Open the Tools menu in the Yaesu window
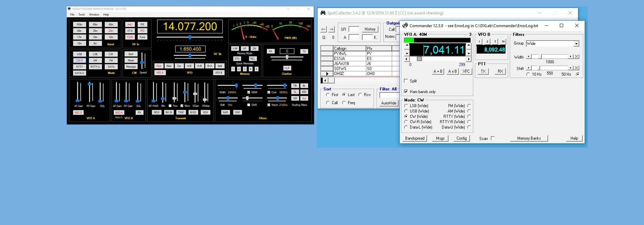The height and width of the screenshot is (225, 644). pos(82,15)
